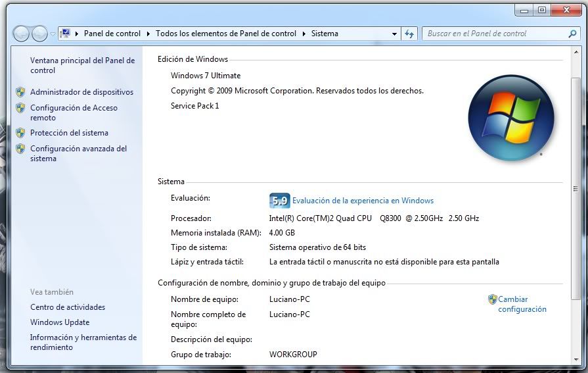The height and width of the screenshot is (373, 588).
Task: Open the recent pages dropdown arrow
Action: 53,34
